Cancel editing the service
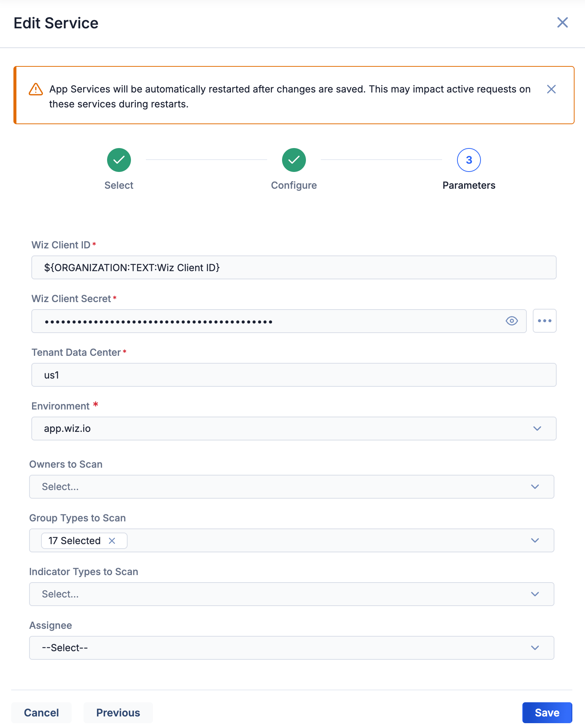This screenshot has width=585, height=728. [x=41, y=712]
